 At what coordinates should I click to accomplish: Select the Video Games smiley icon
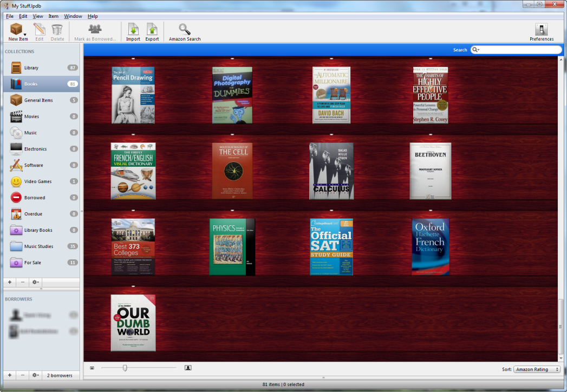[16, 181]
